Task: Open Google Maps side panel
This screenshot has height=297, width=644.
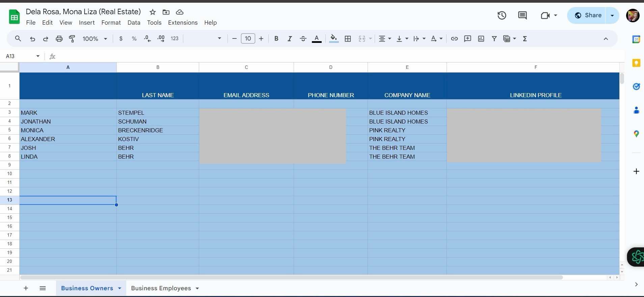Action: click(636, 134)
